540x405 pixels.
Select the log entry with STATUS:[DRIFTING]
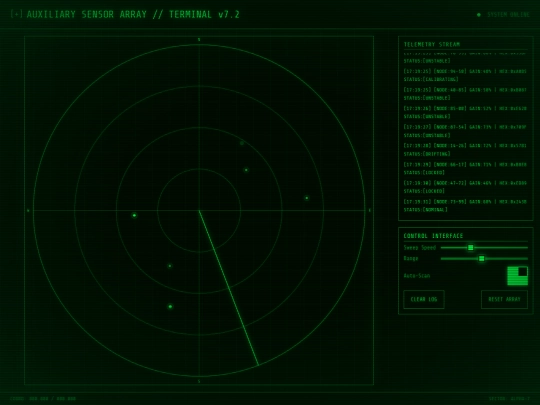[x=465, y=149]
